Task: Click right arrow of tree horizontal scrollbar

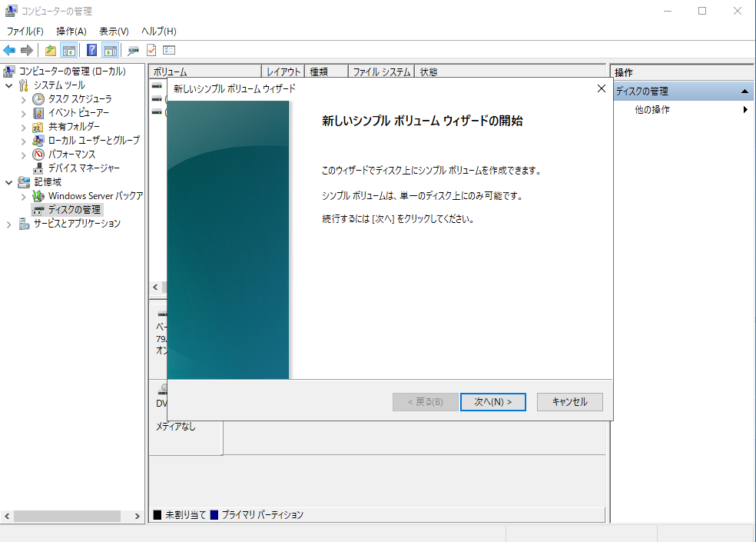Action: (x=138, y=517)
